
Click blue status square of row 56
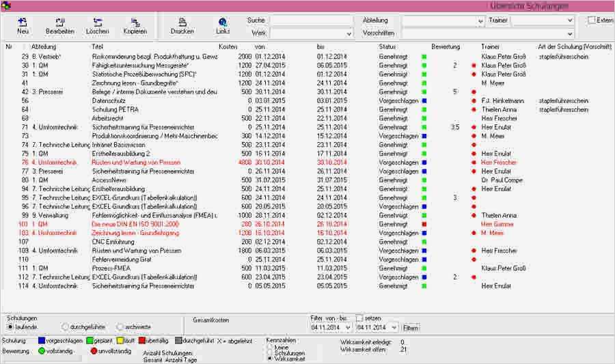[424, 100]
